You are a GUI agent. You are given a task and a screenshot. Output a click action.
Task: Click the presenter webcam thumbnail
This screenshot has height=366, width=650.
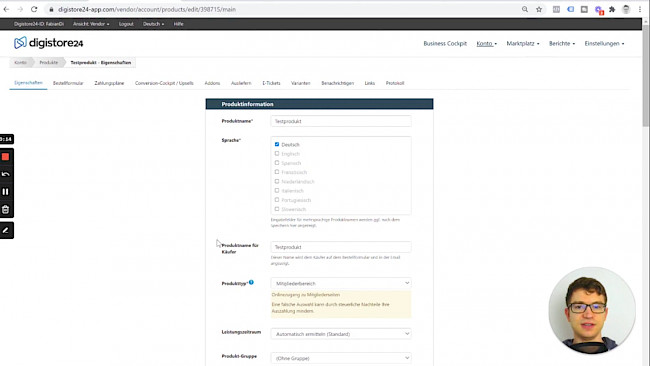[x=592, y=310]
